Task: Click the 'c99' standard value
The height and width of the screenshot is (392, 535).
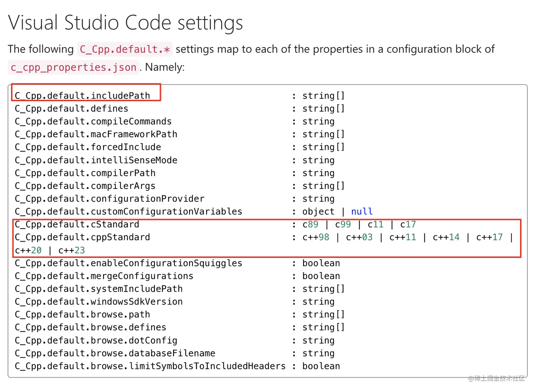Action: coord(343,225)
